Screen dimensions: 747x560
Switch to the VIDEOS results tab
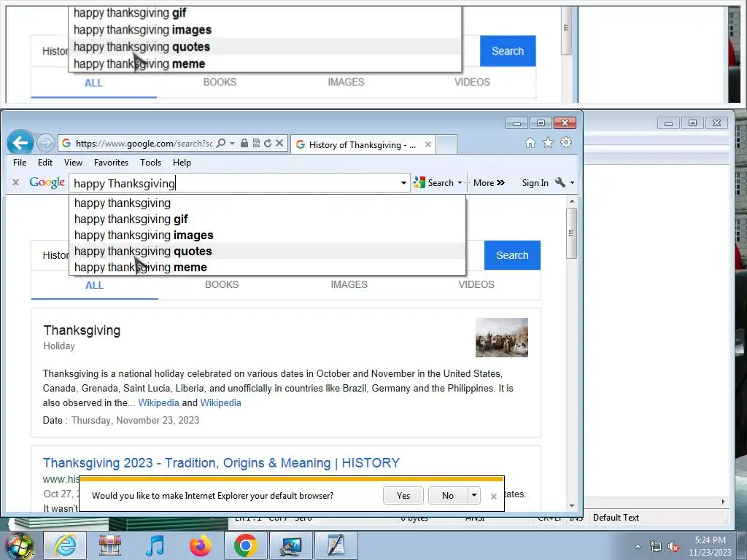click(x=476, y=285)
